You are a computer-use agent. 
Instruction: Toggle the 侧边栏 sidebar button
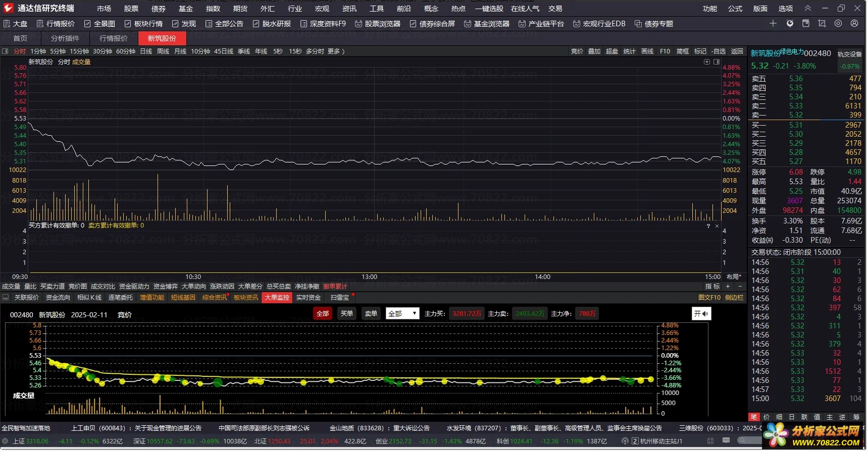tap(734, 298)
